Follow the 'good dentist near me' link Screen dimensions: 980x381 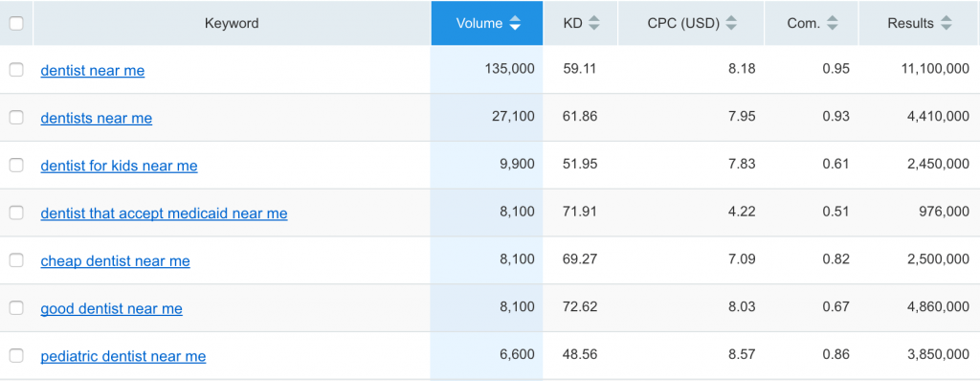[x=111, y=308]
